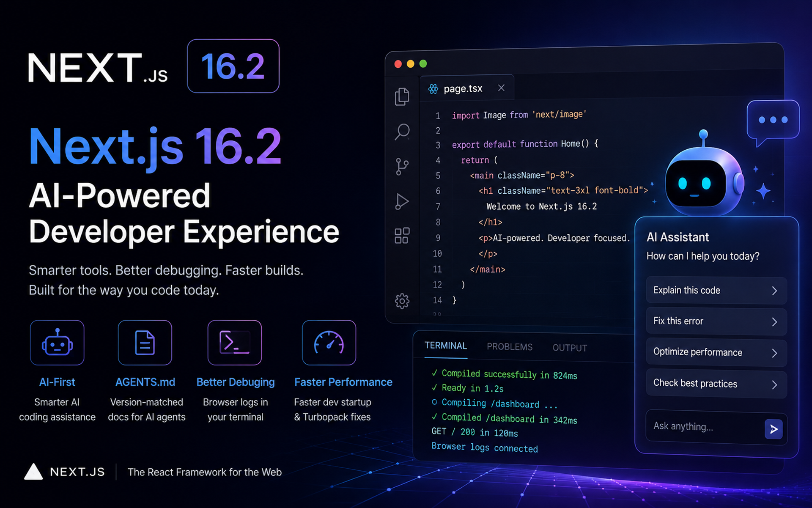Switch to the OUTPUT panel tab
812x508 pixels.
click(570, 348)
